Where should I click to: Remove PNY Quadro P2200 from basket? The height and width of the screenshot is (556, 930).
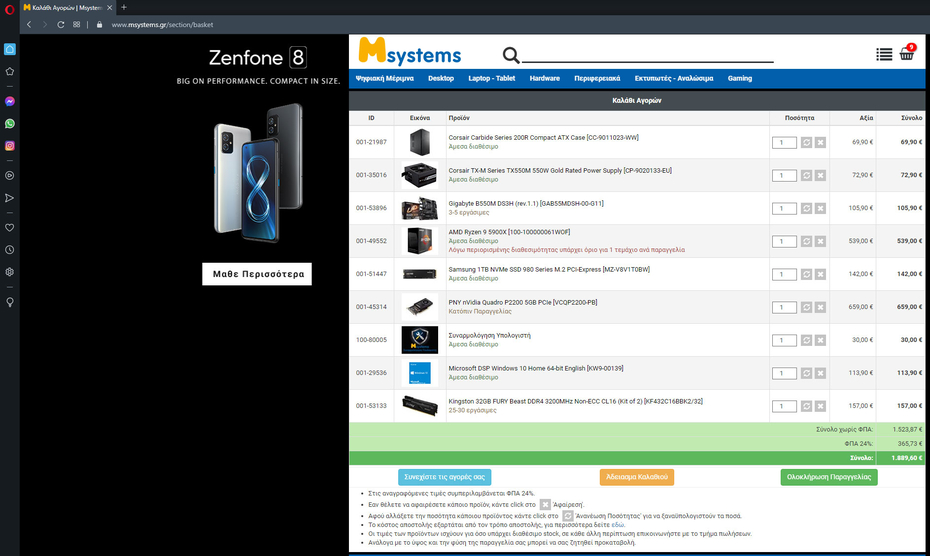click(820, 307)
